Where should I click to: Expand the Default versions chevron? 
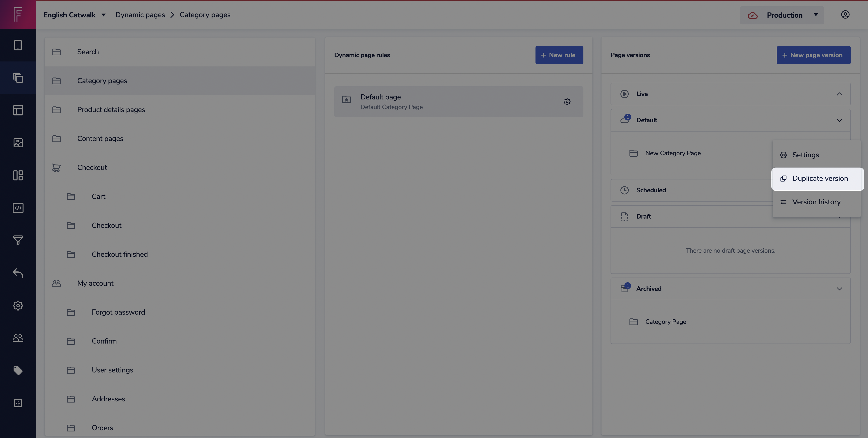coord(839,120)
